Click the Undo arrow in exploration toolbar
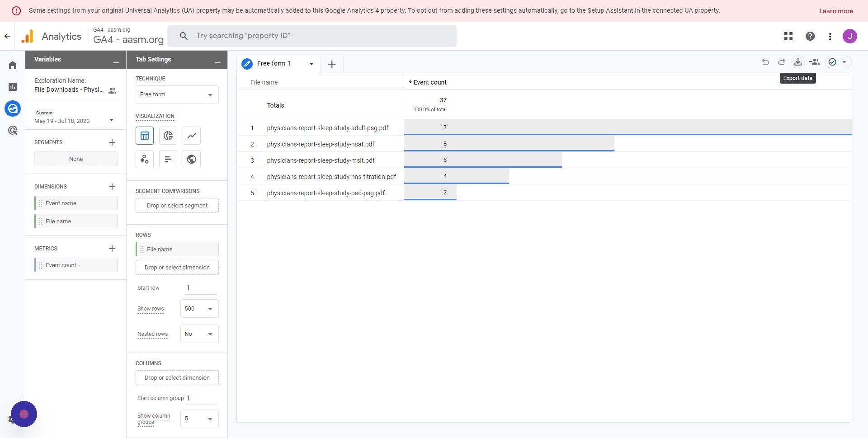Viewport: 868px width, 438px height. (765, 62)
